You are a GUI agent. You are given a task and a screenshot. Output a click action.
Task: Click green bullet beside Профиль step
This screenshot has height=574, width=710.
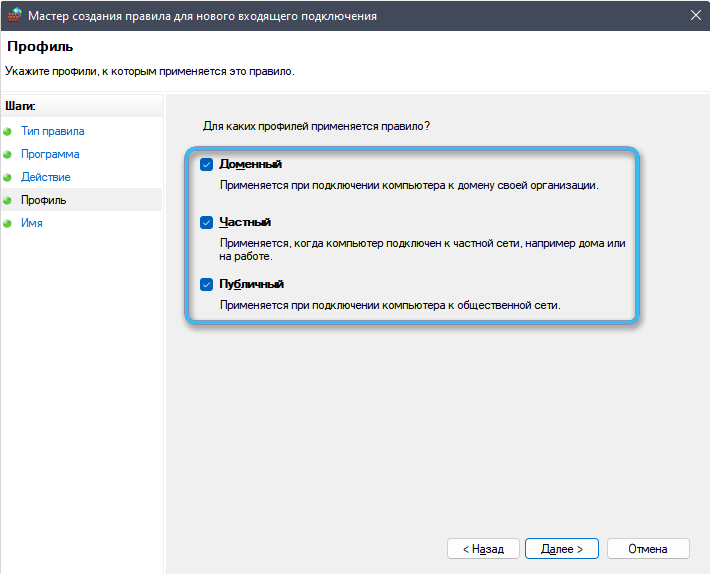click(x=8, y=201)
